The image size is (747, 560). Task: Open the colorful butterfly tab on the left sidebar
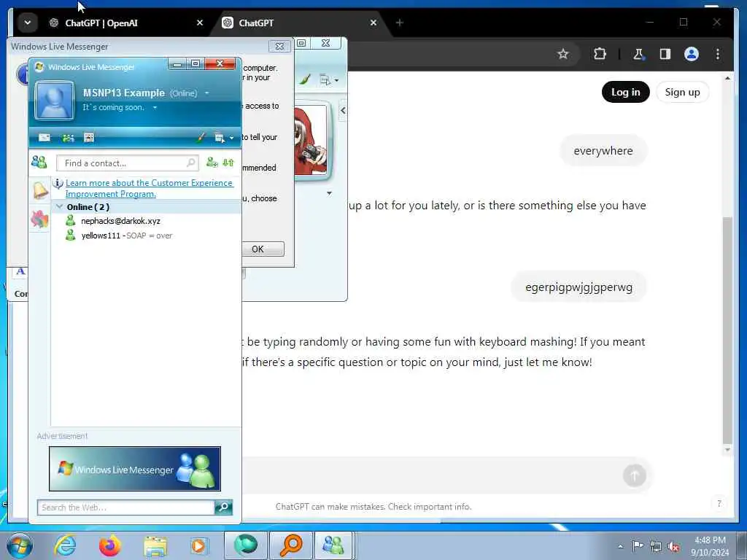coord(39,219)
